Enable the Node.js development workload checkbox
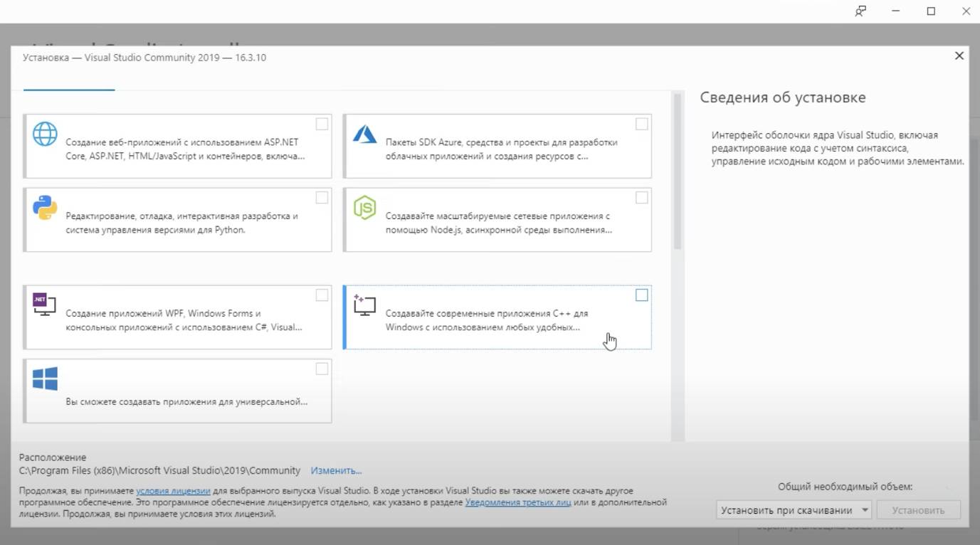The width and height of the screenshot is (980, 545). coord(642,197)
